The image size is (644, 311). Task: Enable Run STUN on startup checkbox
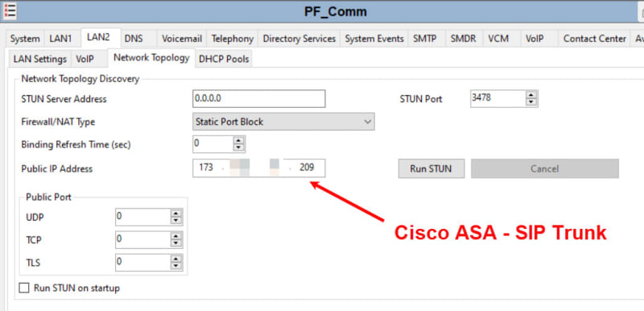coord(24,288)
